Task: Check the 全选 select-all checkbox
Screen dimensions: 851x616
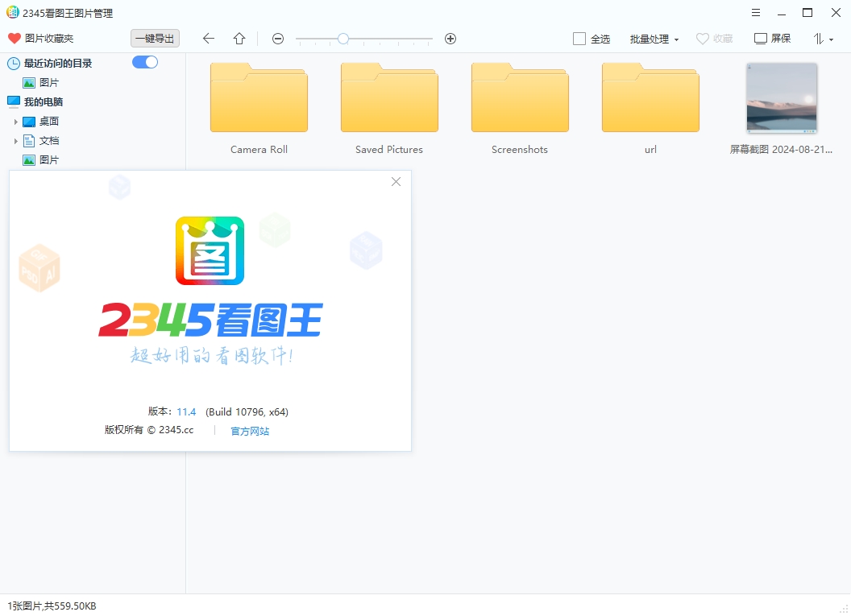Action: [x=579, y=39]
